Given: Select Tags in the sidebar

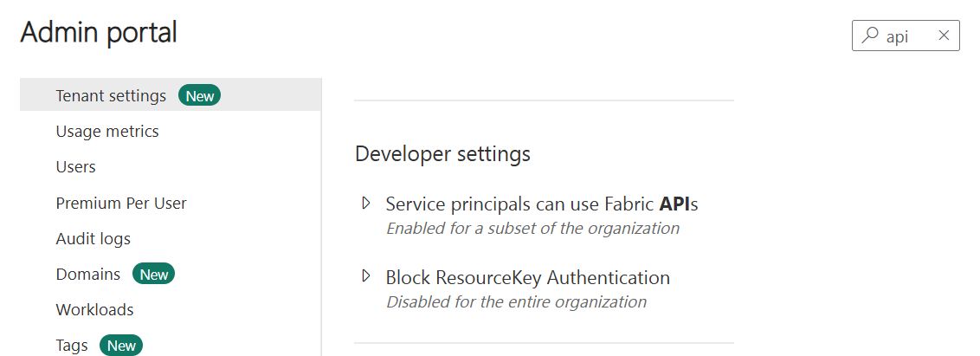Looking at the screenshot, I should [x=72, y=346].
